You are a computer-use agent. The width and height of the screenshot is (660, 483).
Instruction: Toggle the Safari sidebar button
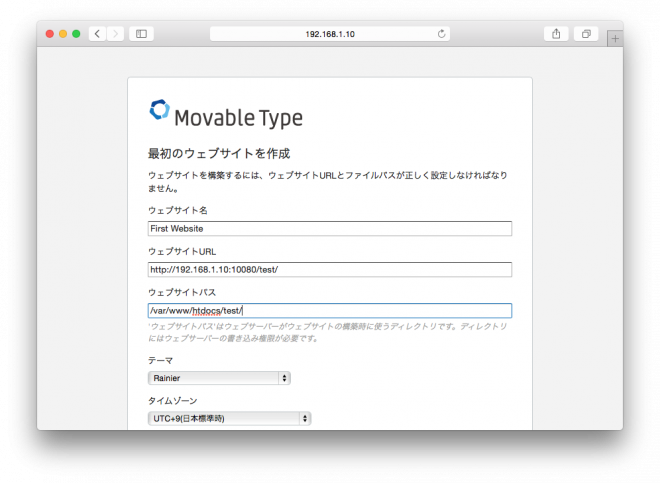pos(141,34)
